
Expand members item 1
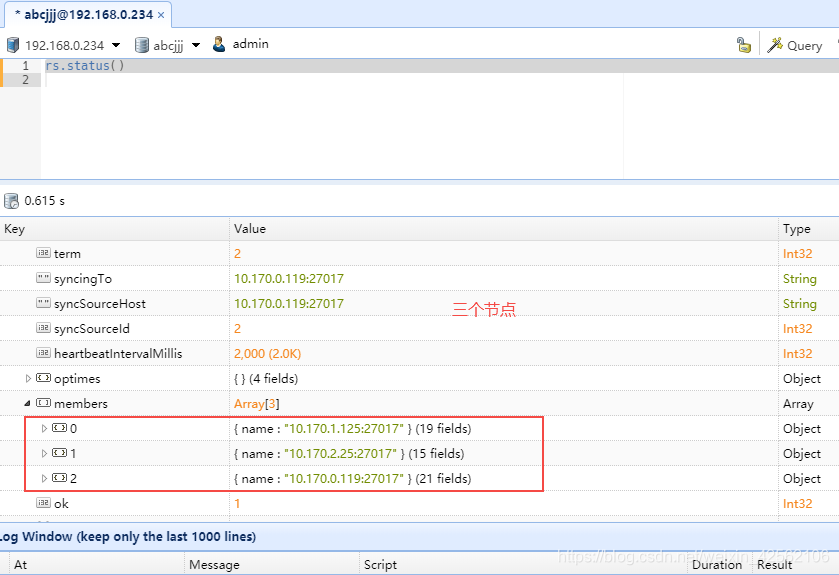pos(44,454)
